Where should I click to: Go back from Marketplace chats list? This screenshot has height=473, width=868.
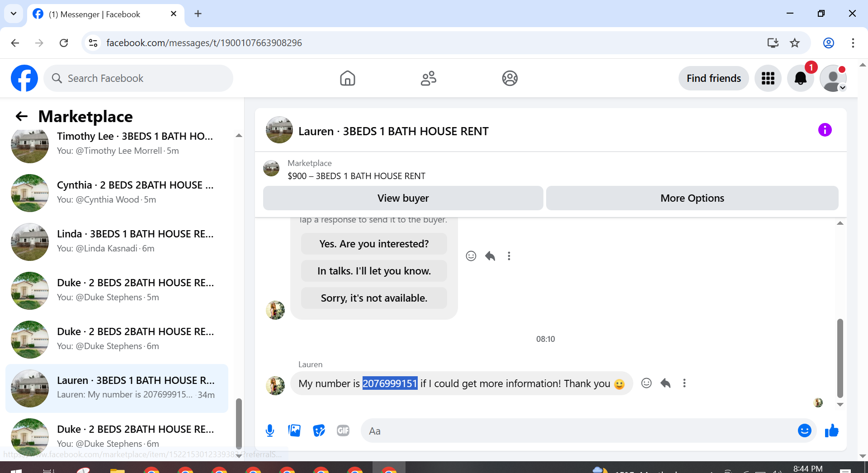pyautogui.click(x=22, y=116)
